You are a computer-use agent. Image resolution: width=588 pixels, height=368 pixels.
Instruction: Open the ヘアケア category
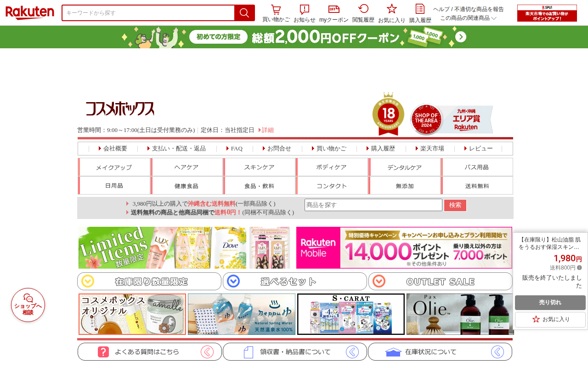coord(187,167)
